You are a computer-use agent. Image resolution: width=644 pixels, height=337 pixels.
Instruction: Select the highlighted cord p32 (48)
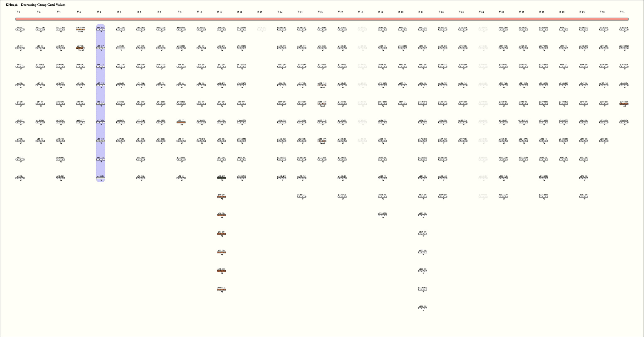101,30
